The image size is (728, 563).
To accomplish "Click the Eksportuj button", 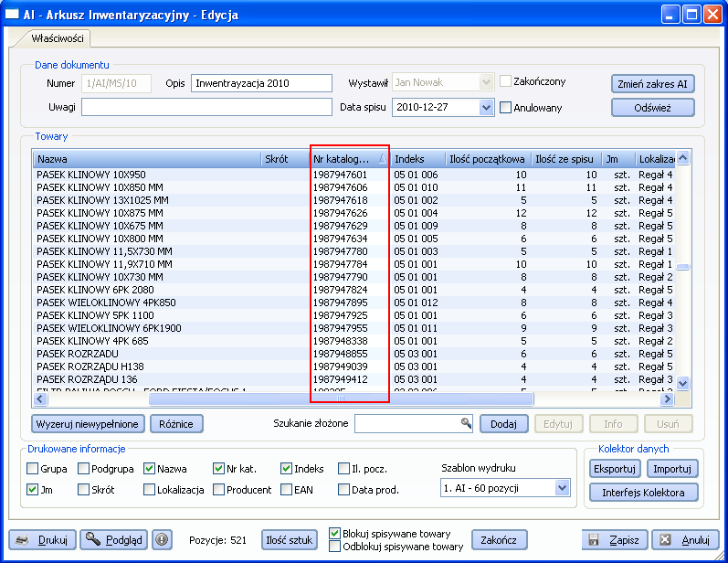I will tap(615, 469).
